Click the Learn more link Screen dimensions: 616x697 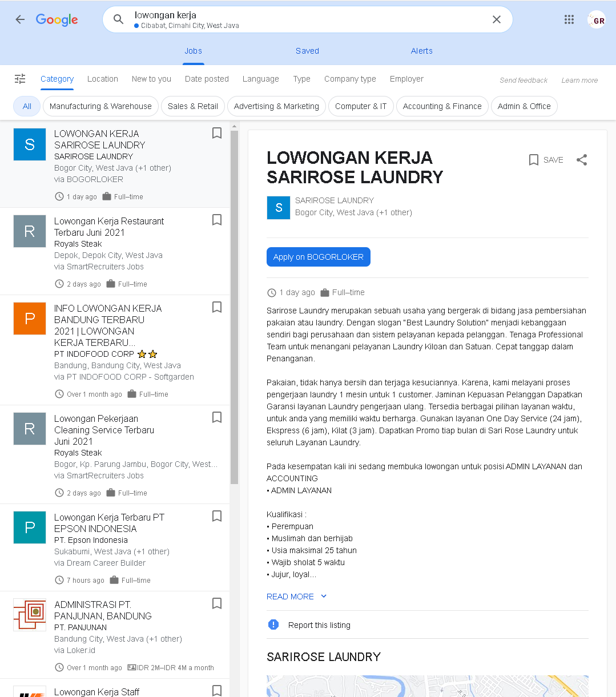579,80
